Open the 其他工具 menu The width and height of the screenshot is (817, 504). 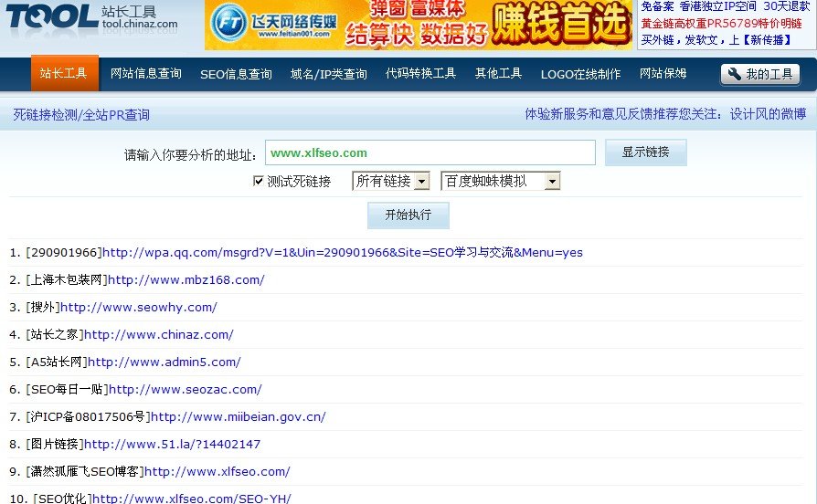[499, 73]
